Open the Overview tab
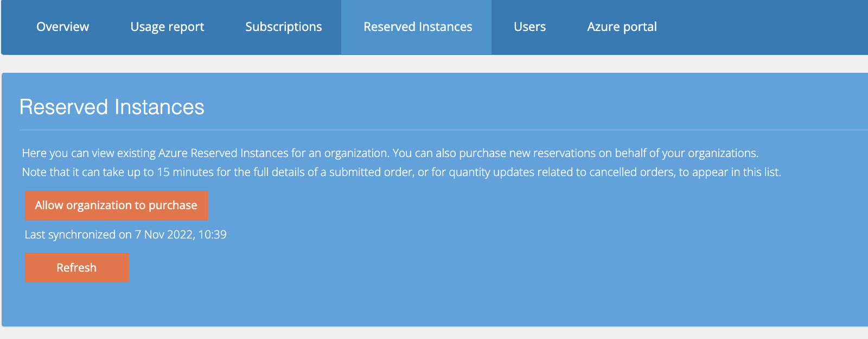This screenshot has width=868, height=339. [x=62, y=27]
